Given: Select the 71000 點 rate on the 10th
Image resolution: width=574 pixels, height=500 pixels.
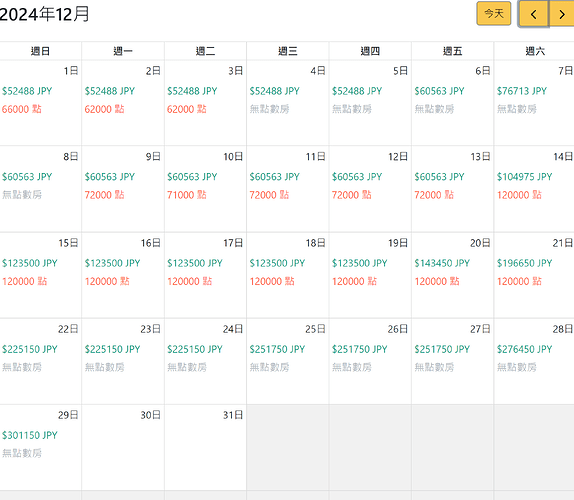Looking at the screenshot, I should 187,195.
